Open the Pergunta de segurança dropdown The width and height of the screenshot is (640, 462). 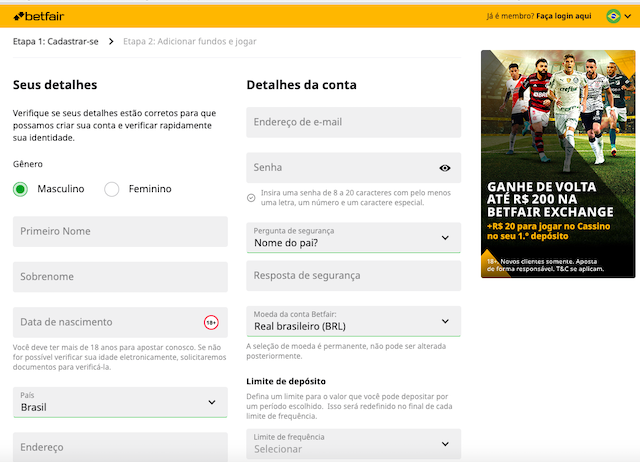353,238
